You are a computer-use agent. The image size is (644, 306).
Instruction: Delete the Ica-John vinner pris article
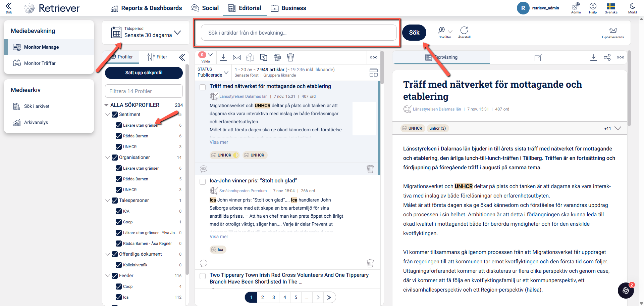click(370, 263)
